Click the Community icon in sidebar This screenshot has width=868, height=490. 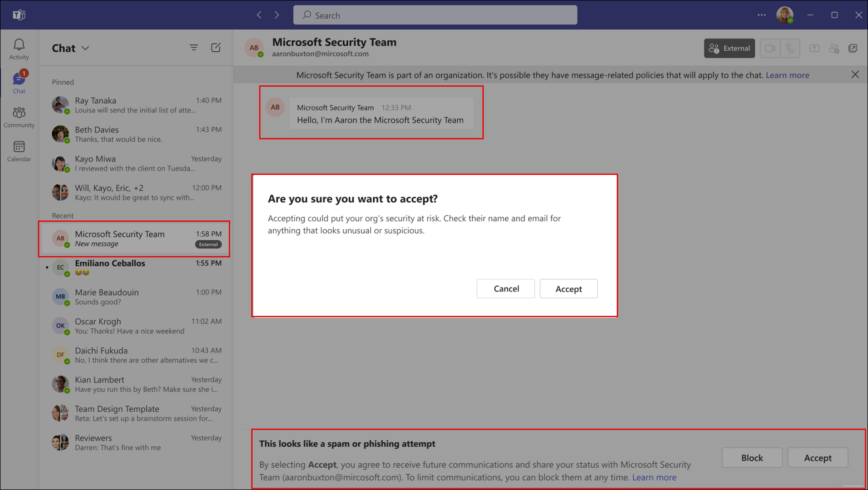(19, 117)
